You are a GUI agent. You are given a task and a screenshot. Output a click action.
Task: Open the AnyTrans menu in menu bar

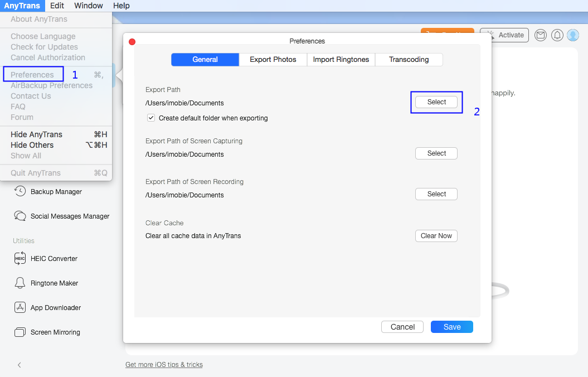[x=22, y=6]
